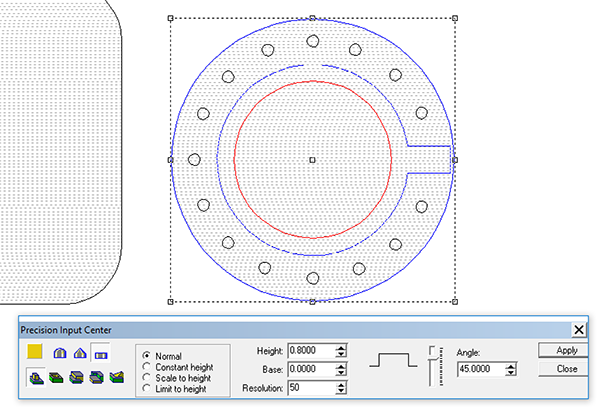This screenshot has height=415, width=600.
Task: Click the bottom-center selection handle
Action: coord(312,302)
